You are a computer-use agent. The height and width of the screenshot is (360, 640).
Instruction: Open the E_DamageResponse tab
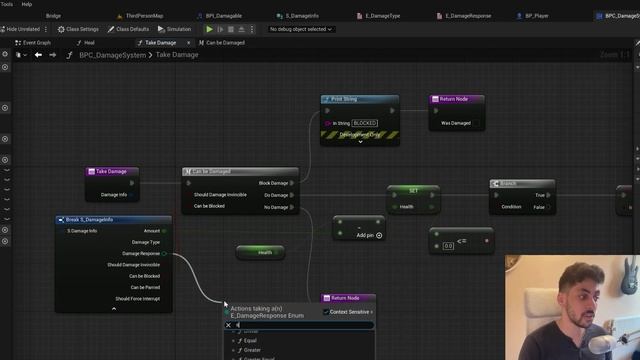click(464, 16)
